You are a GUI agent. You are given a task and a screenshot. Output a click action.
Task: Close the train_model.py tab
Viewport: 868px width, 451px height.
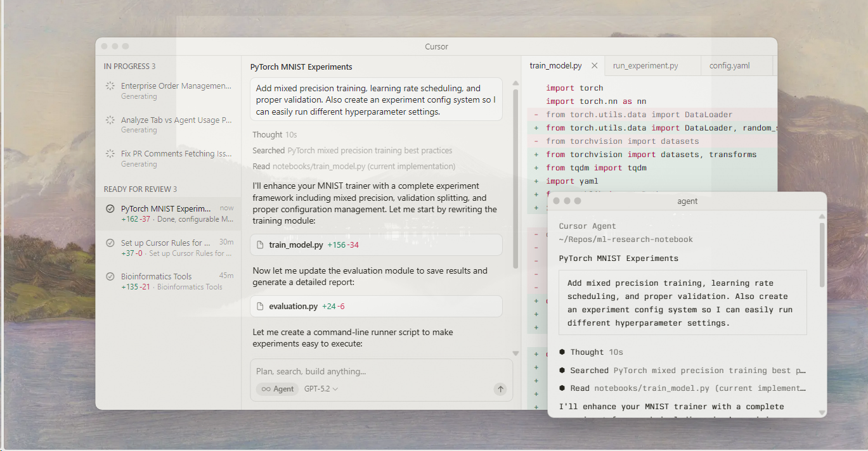click(x=594, y=66)
